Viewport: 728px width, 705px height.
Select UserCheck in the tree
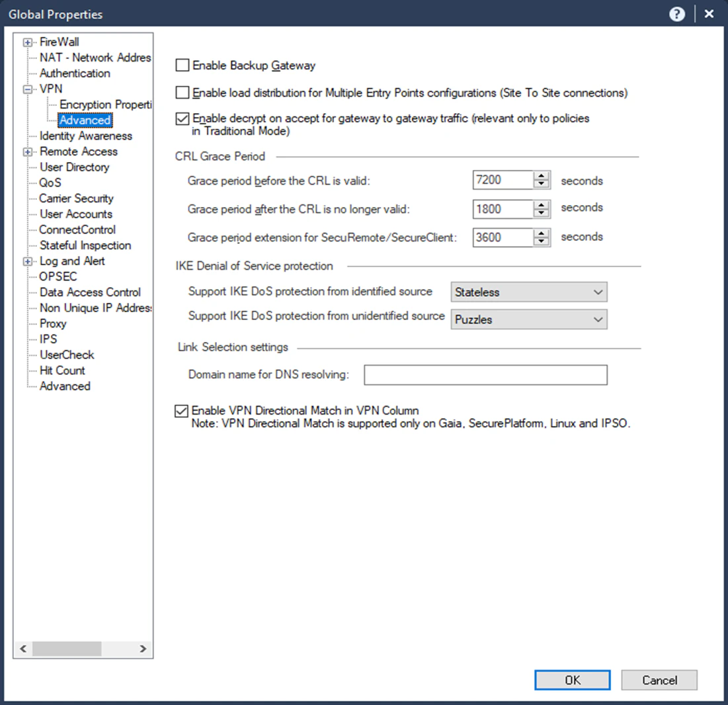tap(67, 355)
